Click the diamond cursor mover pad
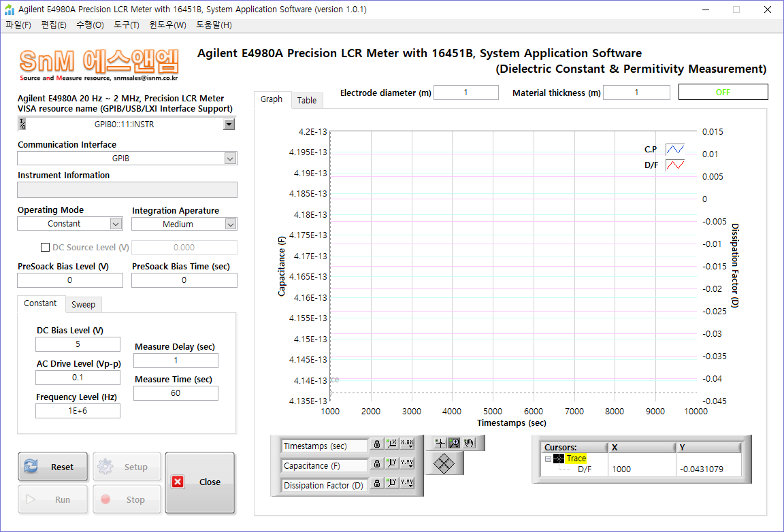784x532 pixels. point(444,463)
